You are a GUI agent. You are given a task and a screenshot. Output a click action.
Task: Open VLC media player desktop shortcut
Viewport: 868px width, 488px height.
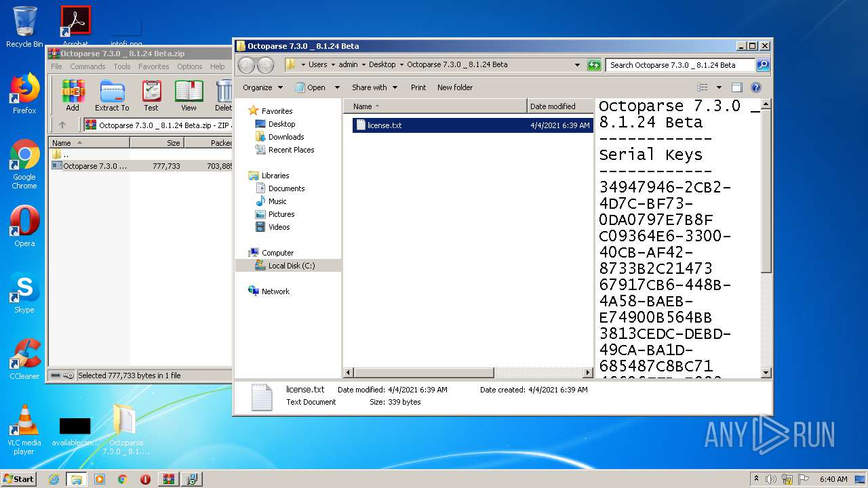[x=24, y=430]
